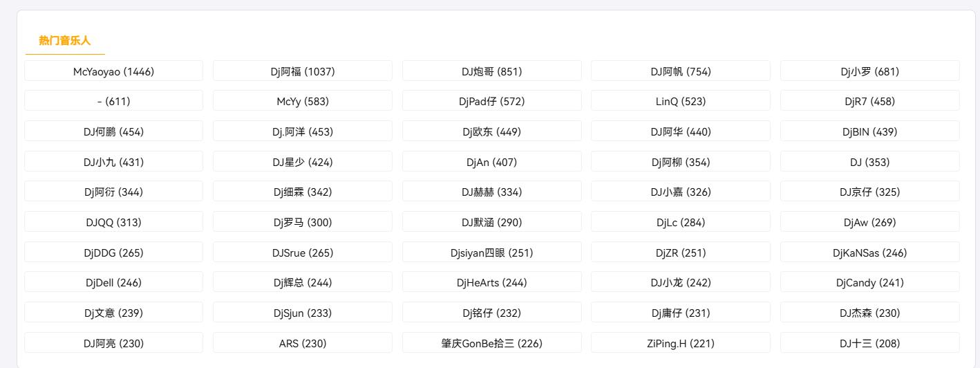Switch to the 热门音乐人 tab

tap(65, 41)
